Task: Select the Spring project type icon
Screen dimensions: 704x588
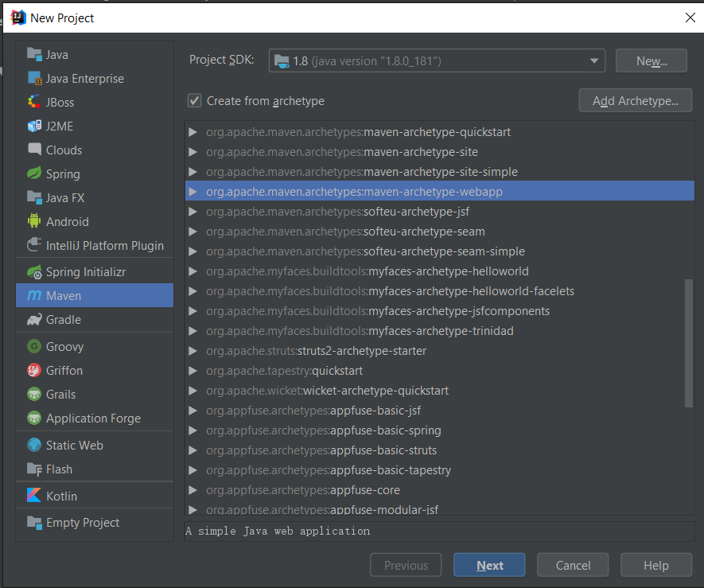Action: coord(33,174)
